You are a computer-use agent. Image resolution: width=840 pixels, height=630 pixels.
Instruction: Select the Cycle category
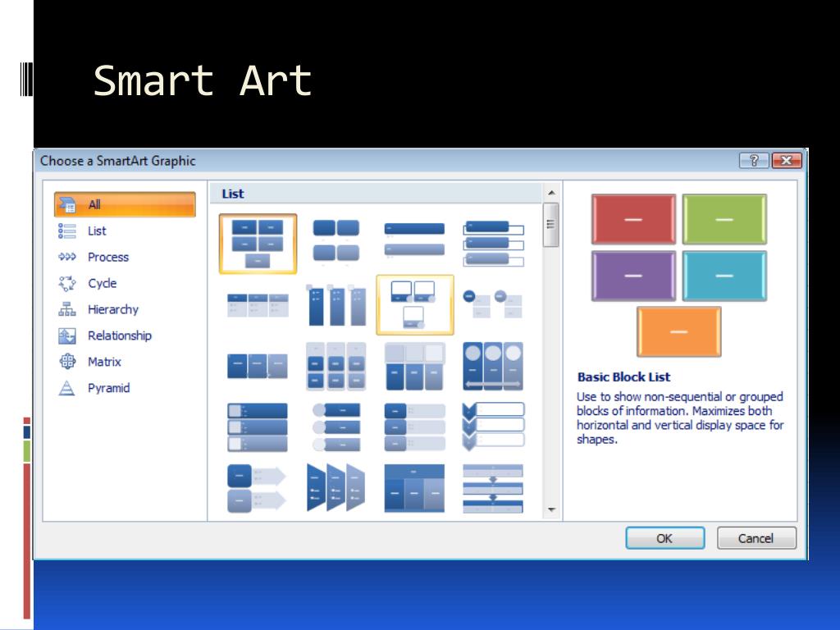tap(102, 283)
